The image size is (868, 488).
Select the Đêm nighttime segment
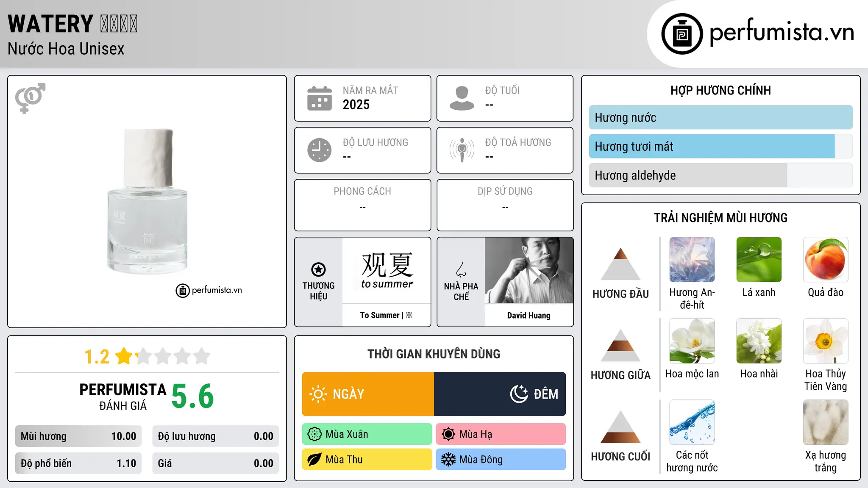[500, 394]
